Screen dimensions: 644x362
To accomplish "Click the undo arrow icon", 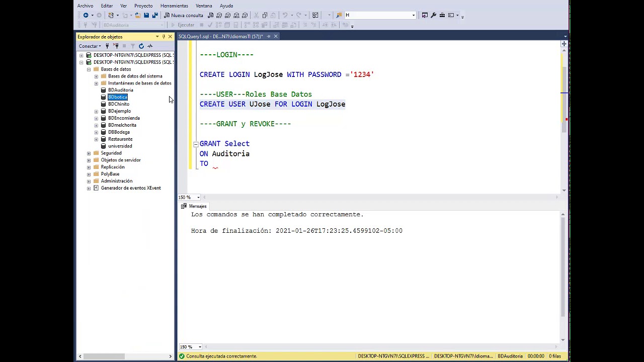I will [x=285, y=15].
